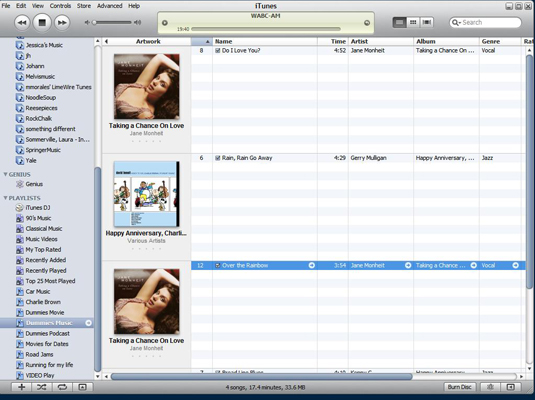
Task: Uncheck the 'Do I Love You?' song checkbox
Action: (218, 51)
